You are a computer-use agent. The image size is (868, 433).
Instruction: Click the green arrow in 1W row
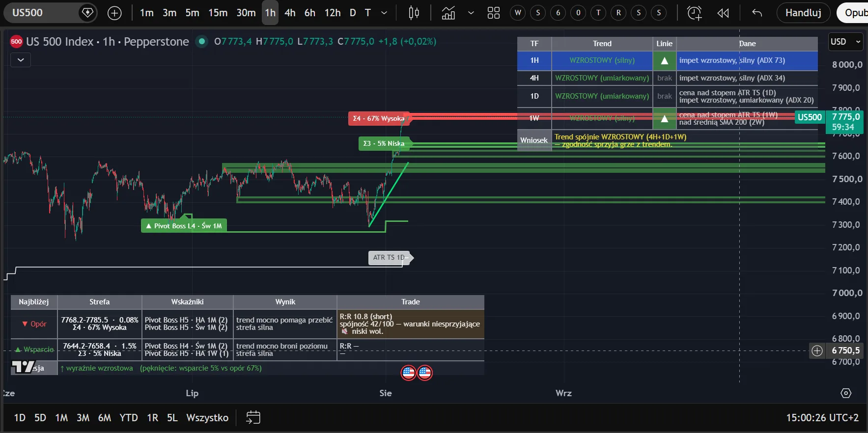[x=664, y=118]
